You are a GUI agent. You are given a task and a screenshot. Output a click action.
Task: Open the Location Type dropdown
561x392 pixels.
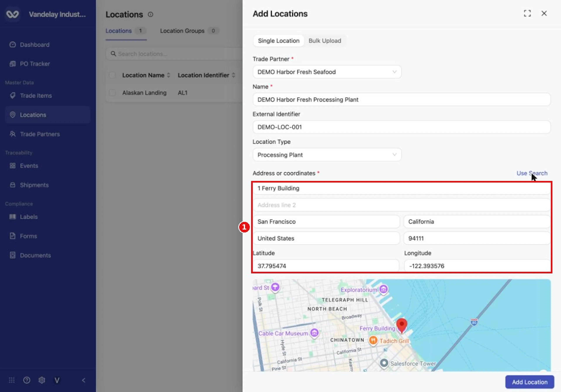click(327, 155)
